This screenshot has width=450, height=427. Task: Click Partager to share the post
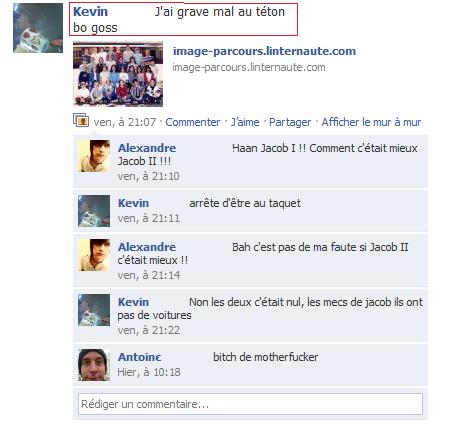point(290,122)
